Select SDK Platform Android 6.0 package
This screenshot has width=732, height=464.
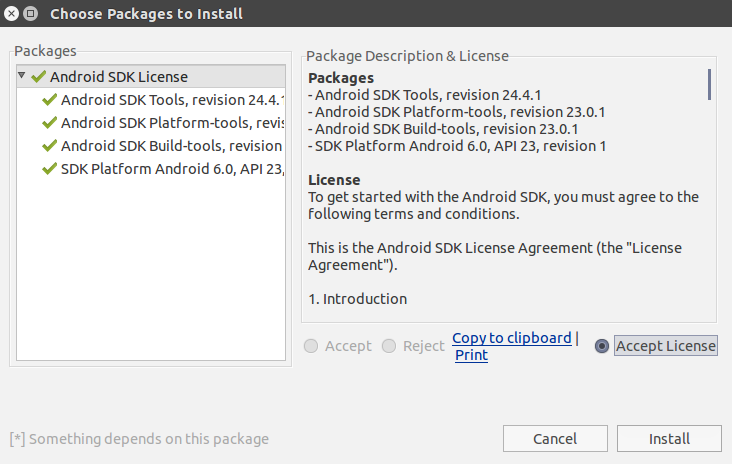point(172,169)
